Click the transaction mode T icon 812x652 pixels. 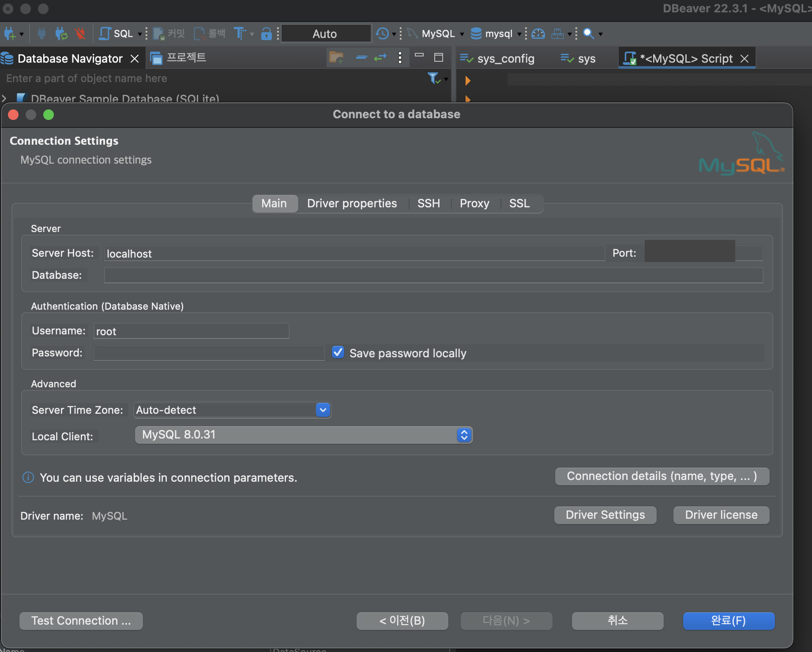pos(240,34)
